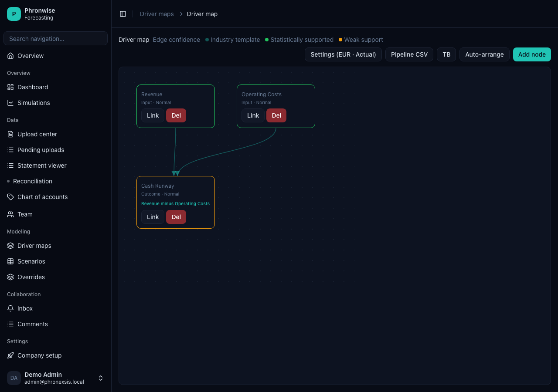Image resolution: width=558 pixels, height=392 pixels.
Task: Click the Team people icon
Action: click(10, 214)
